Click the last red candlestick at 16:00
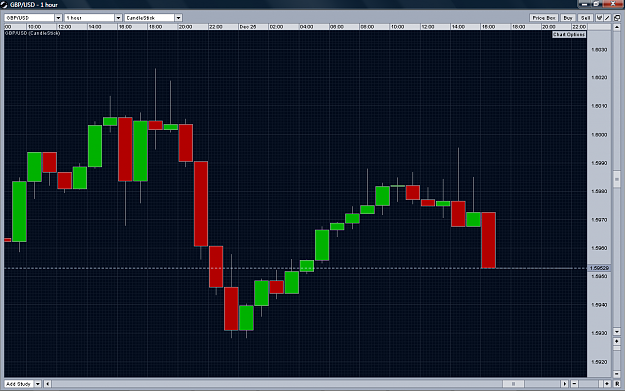The width and height of the screenshot is (625, 391). click(x=488, y=240)
